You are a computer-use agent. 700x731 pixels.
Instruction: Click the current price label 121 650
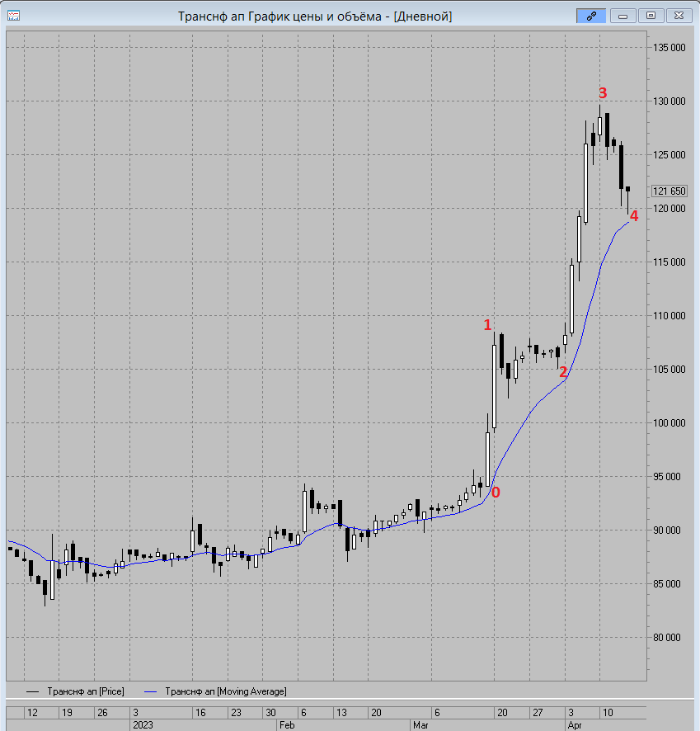click(669, 191)
